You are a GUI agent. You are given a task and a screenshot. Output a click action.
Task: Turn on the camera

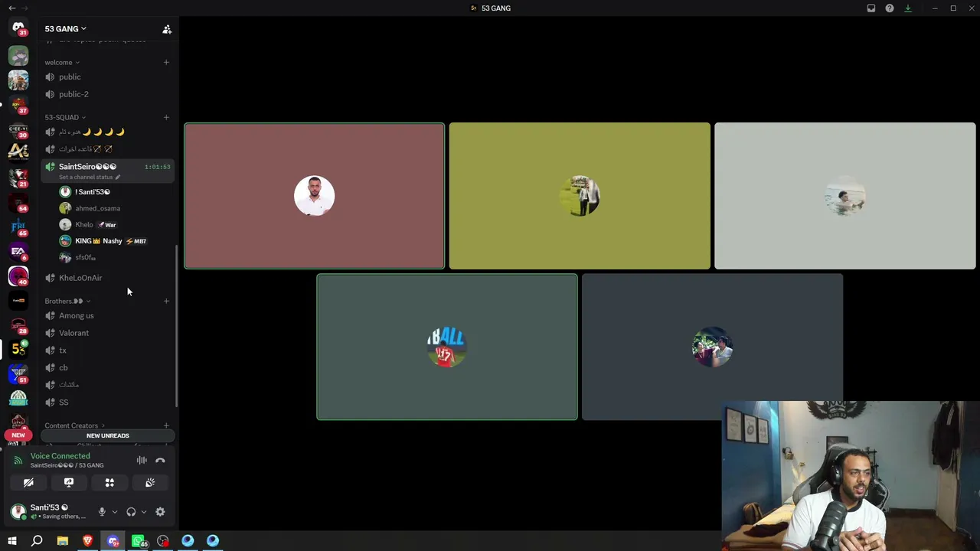(28, 483)
